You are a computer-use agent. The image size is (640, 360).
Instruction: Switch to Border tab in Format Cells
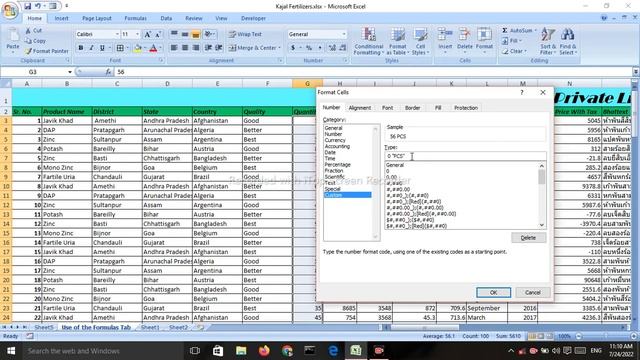click(412, 108)
